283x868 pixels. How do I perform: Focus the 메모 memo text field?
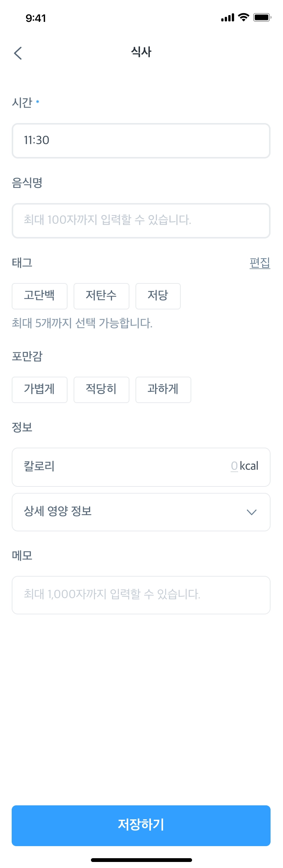point(141,595)
